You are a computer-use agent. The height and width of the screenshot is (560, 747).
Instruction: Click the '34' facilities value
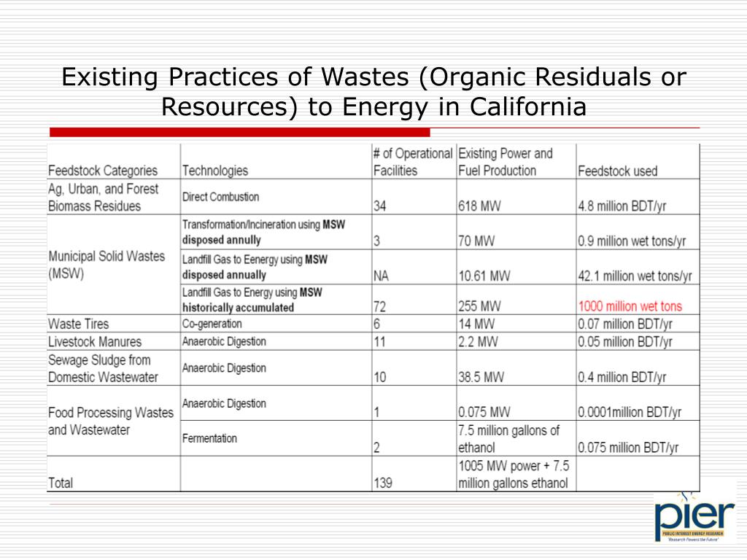click(x=379, y=206)
